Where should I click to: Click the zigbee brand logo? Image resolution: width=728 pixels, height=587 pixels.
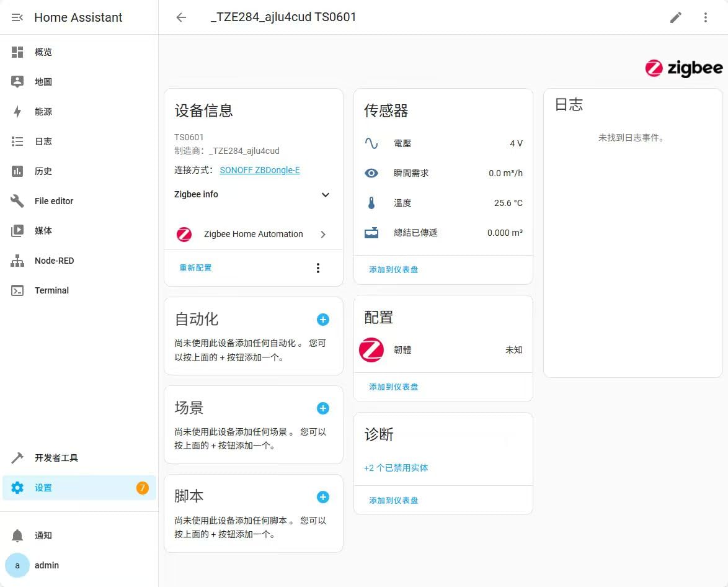683,68
